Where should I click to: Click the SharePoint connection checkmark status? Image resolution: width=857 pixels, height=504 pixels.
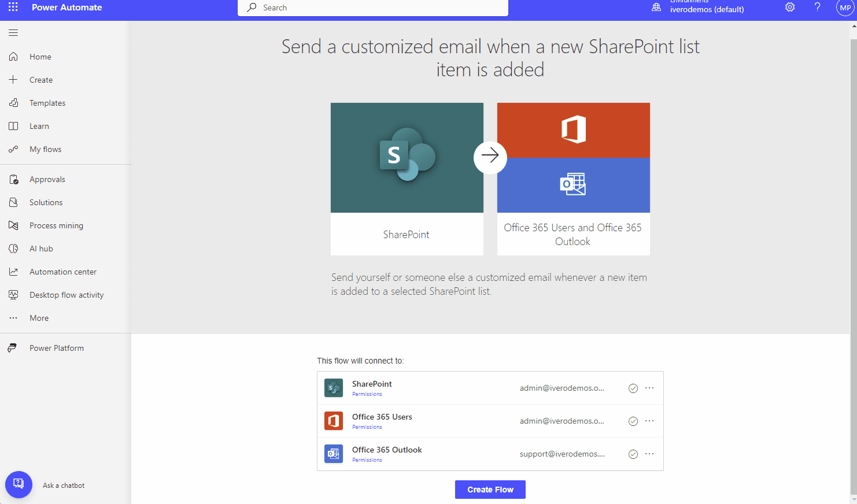(633, 388)
